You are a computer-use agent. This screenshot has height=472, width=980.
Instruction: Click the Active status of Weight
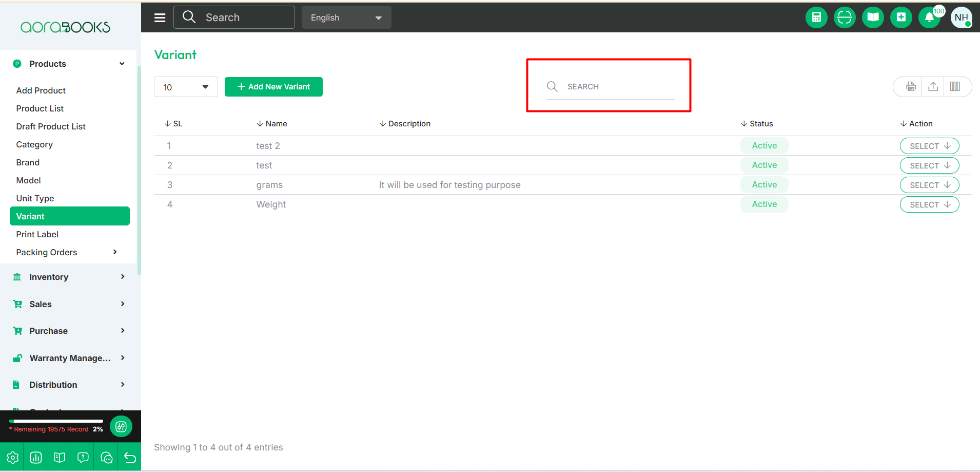(x=765, y=204)
